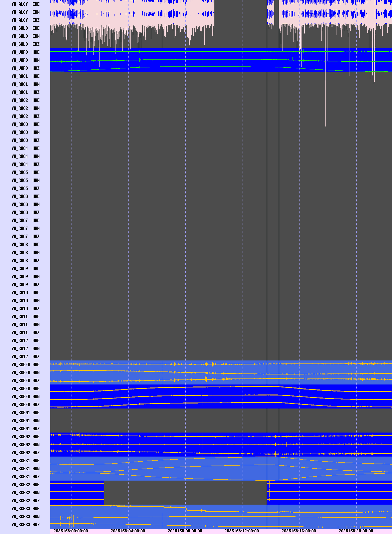Select the YN_RA05 HNE channel label
Image resolution: width=392 pixels, height=534 pixels.
25,172
